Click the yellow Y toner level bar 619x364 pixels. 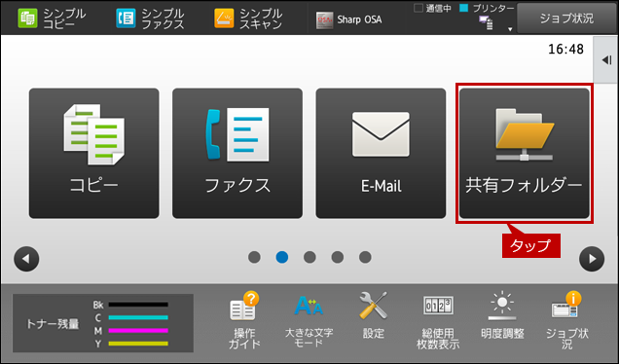tap(138, 344)
